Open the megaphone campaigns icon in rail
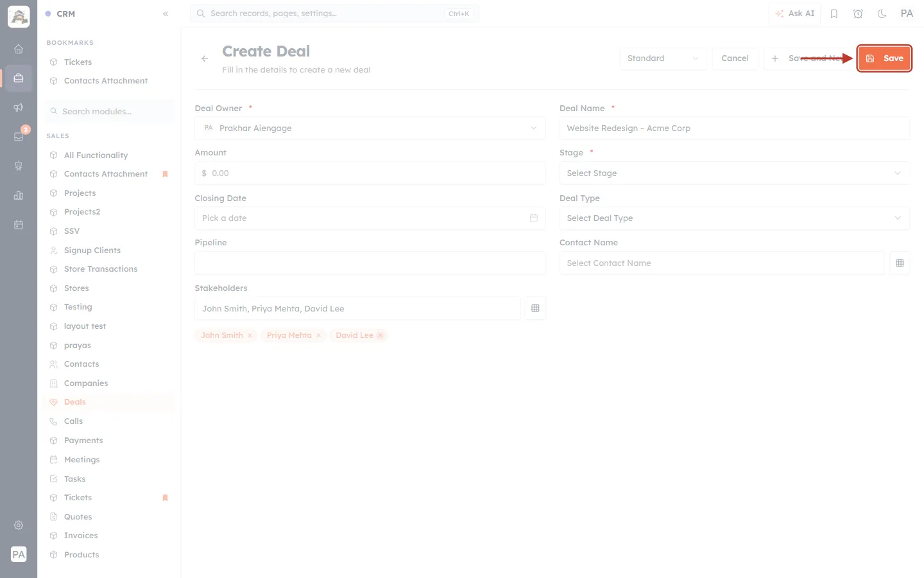Screen dimensions: 924x578 (x=19, y=107)
